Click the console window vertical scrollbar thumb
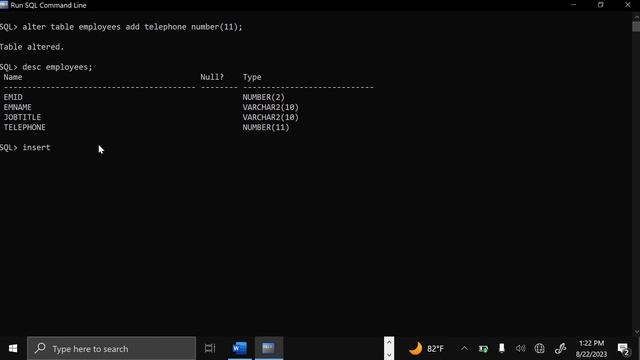Screen dimensions: 640x360 [636, 26]
